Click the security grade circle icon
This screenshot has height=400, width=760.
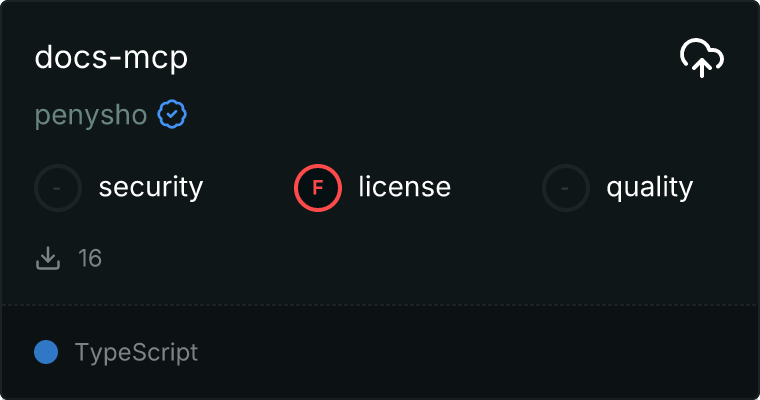(58, 187)
